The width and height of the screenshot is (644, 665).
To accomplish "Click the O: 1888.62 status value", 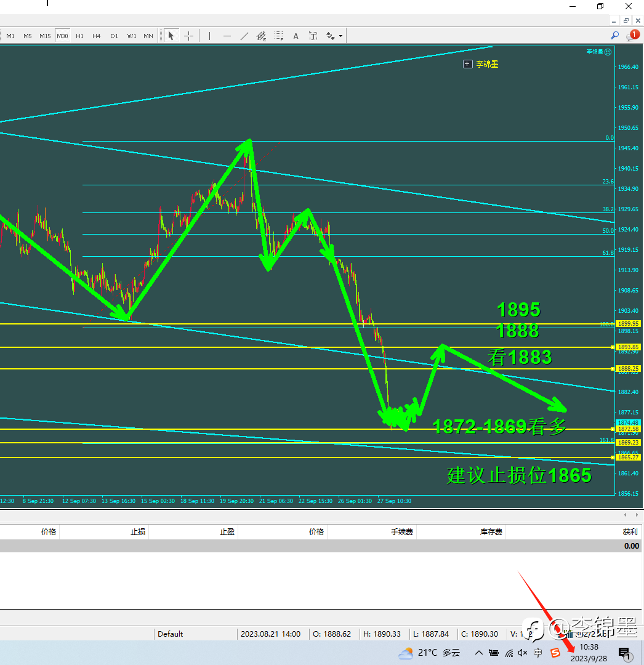I will tap(332, 634).
